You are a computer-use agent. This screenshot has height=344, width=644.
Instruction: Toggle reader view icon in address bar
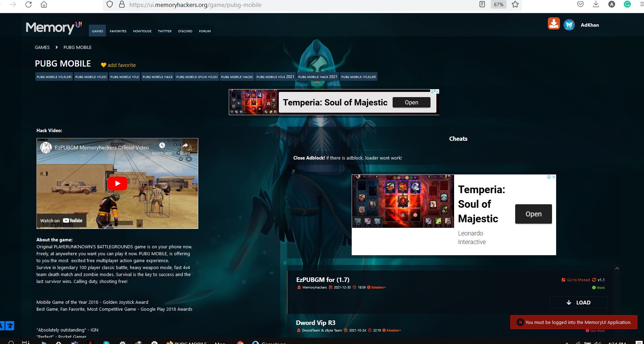tap(482, 5)
